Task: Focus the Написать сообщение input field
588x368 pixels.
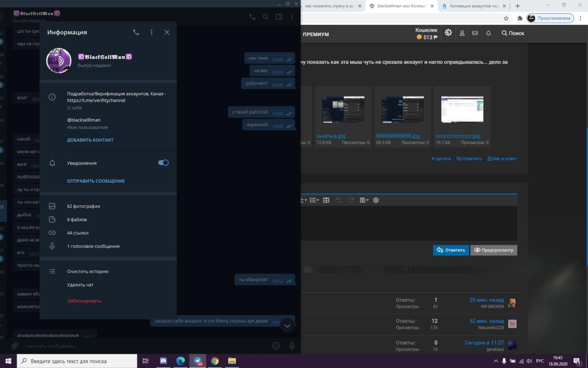Action: pos(145,346)
